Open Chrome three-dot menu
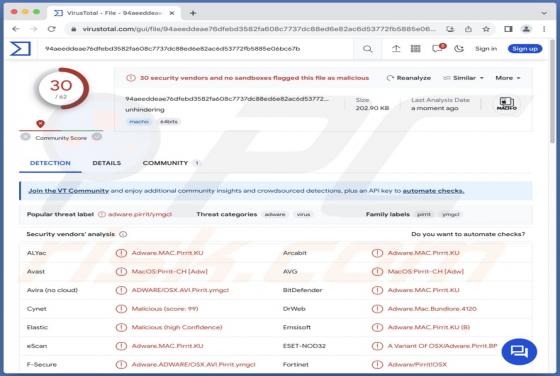This screenshot has height=376, width=560. point(544,29)
